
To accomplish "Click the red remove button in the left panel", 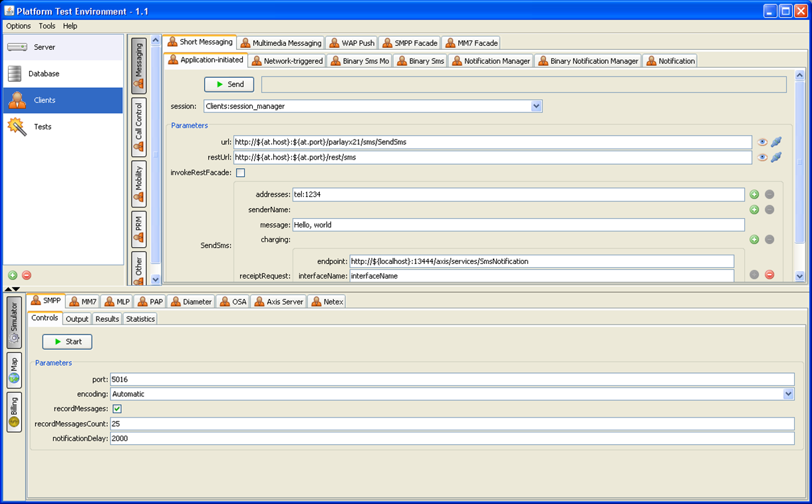I will pyautogui.click(x=27, y=275).
